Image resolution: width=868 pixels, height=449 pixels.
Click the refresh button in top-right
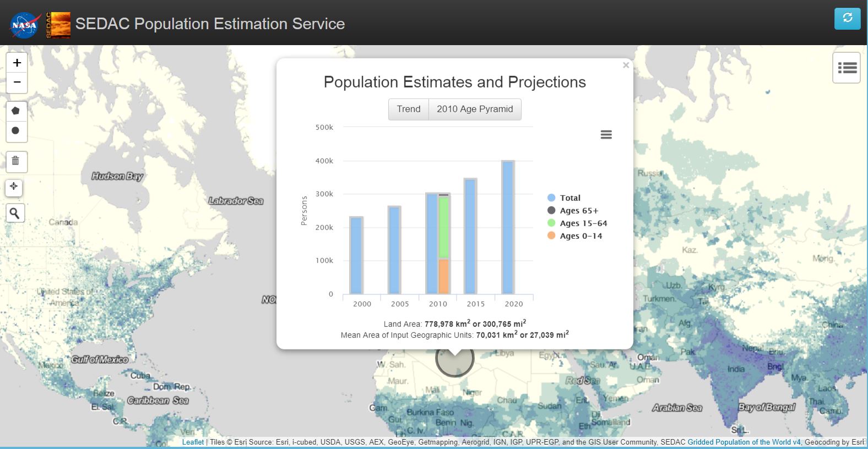(x=847, y=18)
